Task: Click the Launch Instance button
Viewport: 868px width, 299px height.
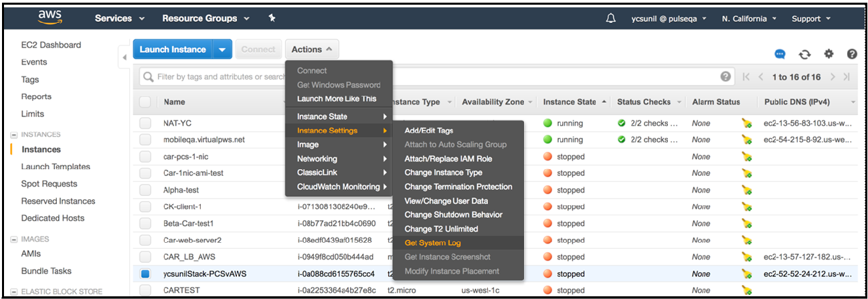Action: click(x=173, y=49)
